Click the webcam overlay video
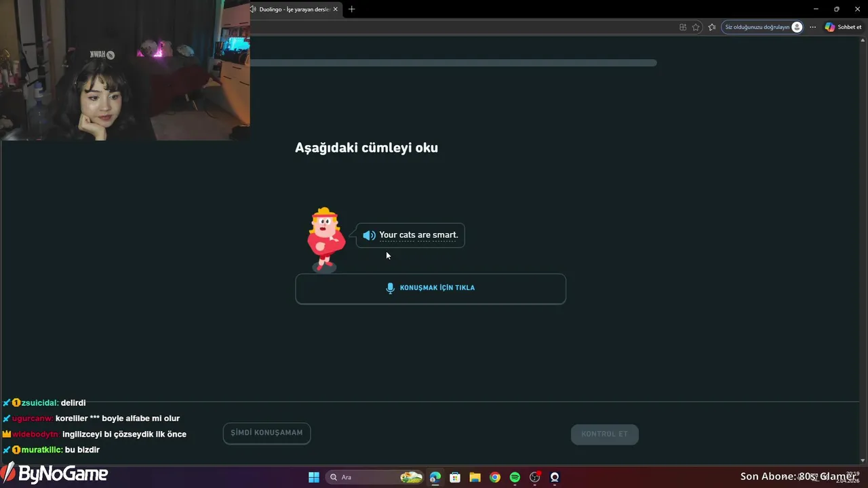 [x=125, y=70]
